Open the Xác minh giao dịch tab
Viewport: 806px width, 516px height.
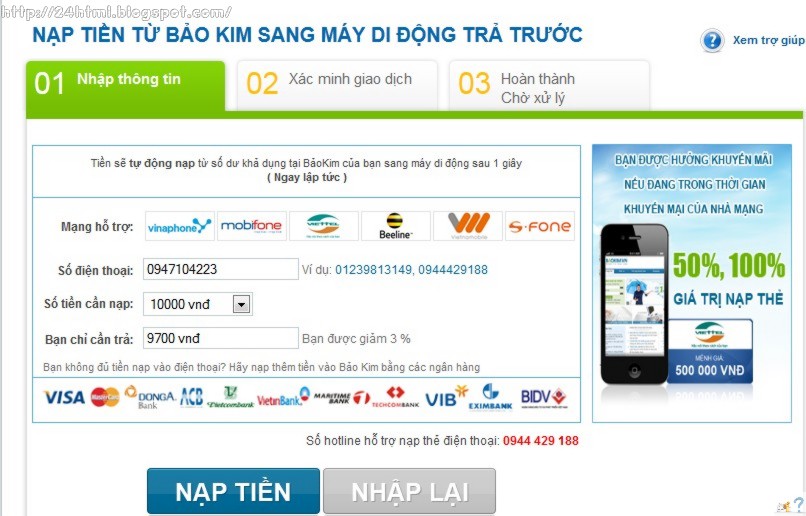pos(337,86)
